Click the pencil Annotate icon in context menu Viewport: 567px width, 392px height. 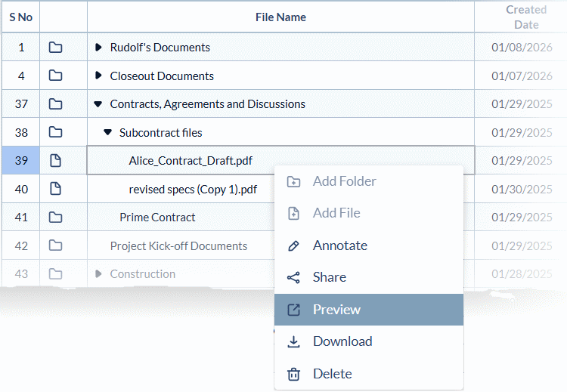[294, 245]
